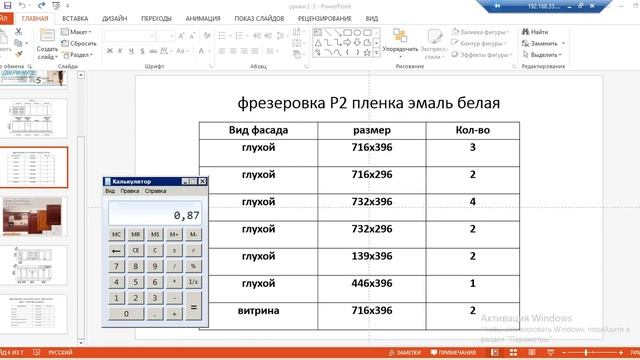The image size is (640, 360).
Task: Click ЗАМЕТКИ notes button in status bar
Action: point(404,352)
